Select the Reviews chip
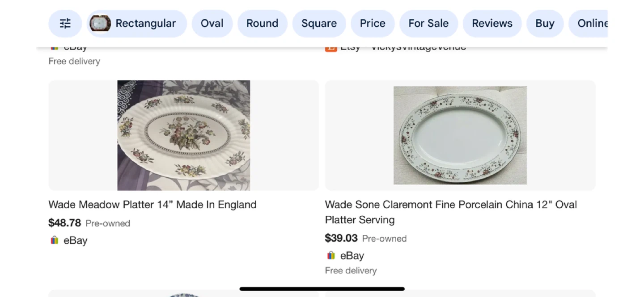 coord(492,24)
